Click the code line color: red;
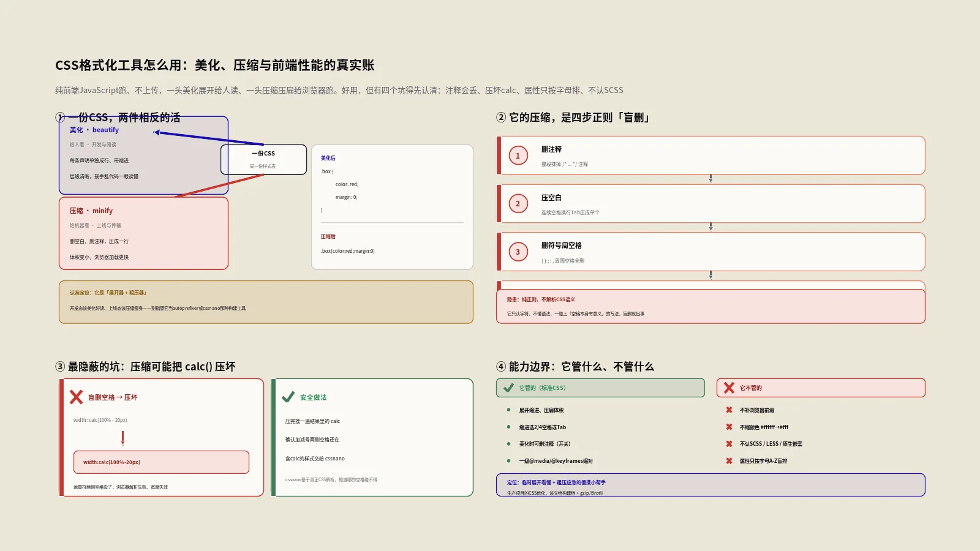 pyautogui.click(x=347, y=184)
